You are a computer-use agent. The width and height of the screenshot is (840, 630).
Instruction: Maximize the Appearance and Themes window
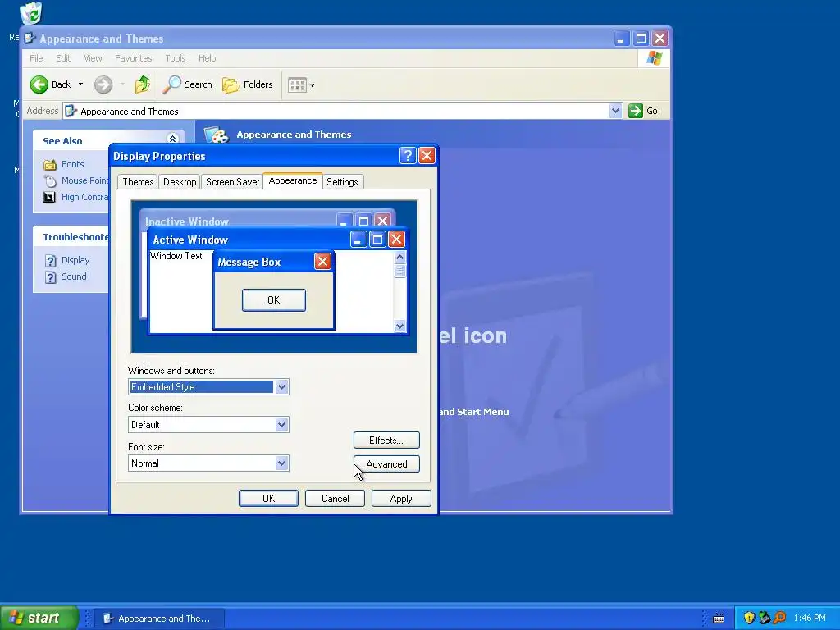(x=641, y=38)
